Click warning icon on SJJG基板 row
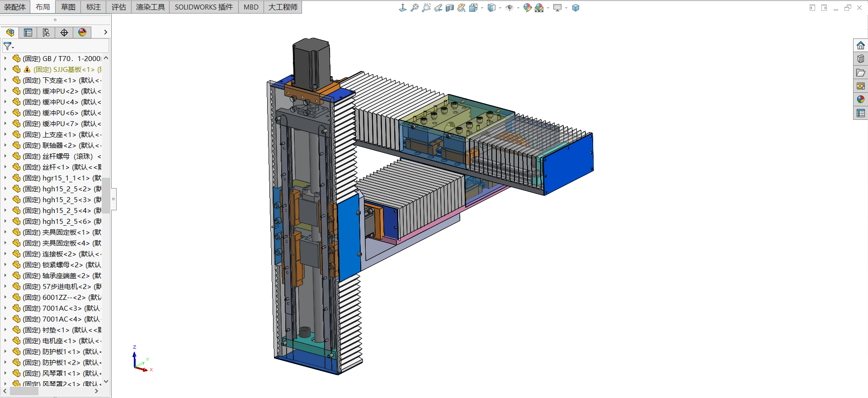Image resolution: width=868 pixels, height=398 pixels. [27, 69]
